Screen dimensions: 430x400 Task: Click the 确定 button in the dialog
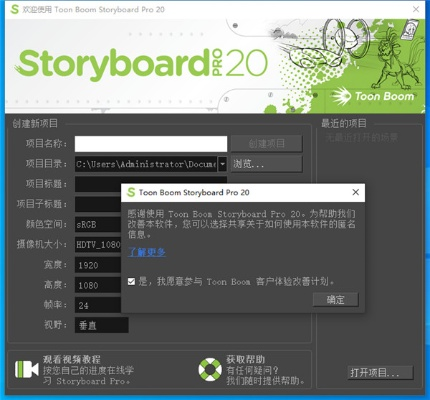(x=335, y=299)
